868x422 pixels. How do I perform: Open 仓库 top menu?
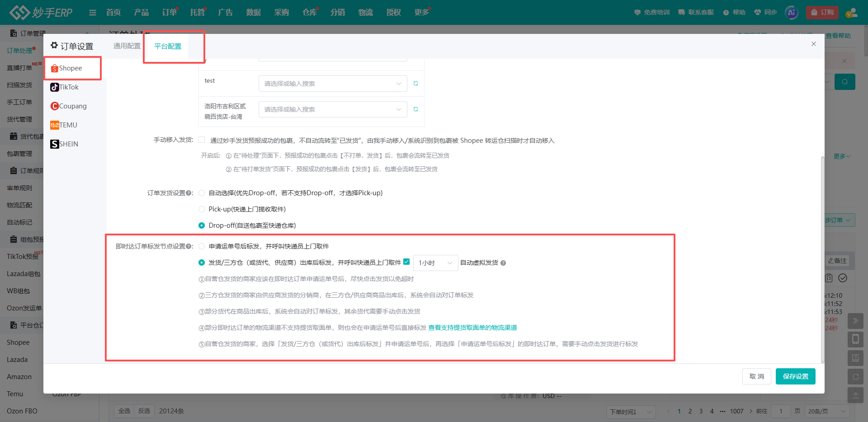tap(310, 13)
